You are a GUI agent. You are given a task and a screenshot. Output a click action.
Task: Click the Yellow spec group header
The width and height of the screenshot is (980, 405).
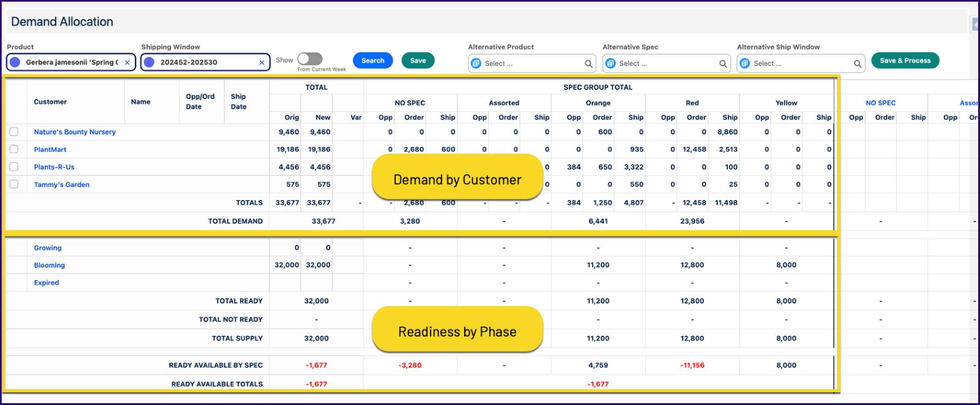pyautogui.click(x=786, y=103)
